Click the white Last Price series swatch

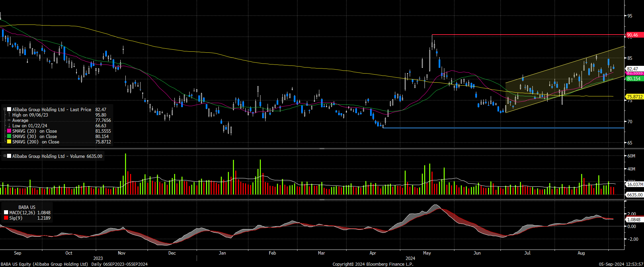click(x=9, y=109)
